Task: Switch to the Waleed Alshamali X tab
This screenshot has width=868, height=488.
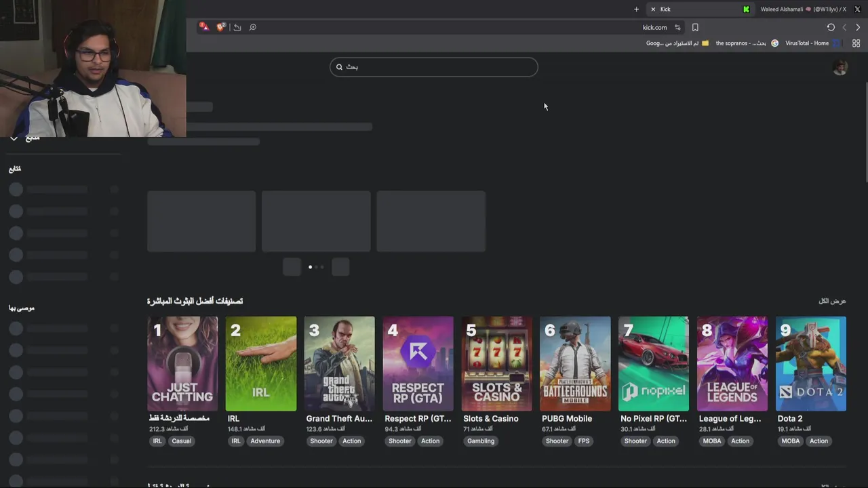Action: [810, 9]
